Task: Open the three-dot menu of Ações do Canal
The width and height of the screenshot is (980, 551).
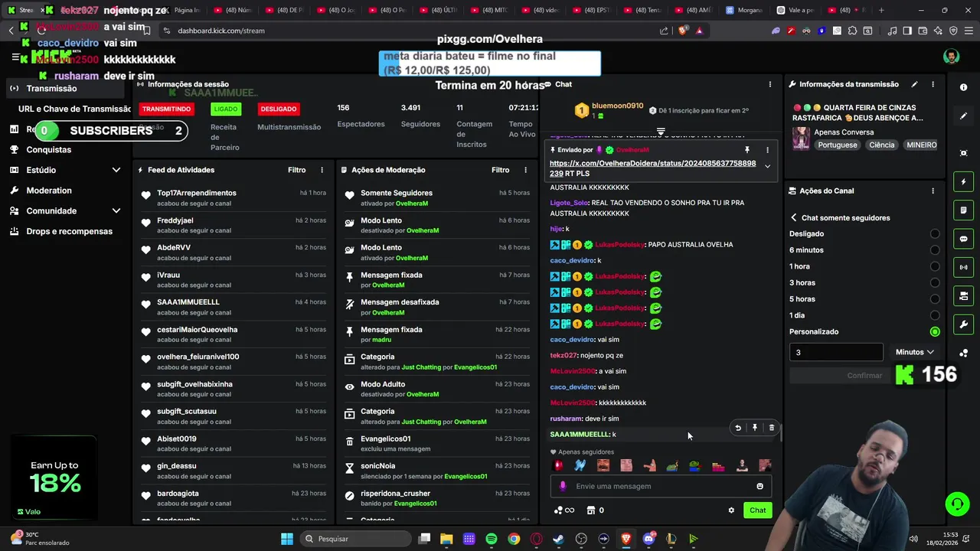Action: click(933, 191)
